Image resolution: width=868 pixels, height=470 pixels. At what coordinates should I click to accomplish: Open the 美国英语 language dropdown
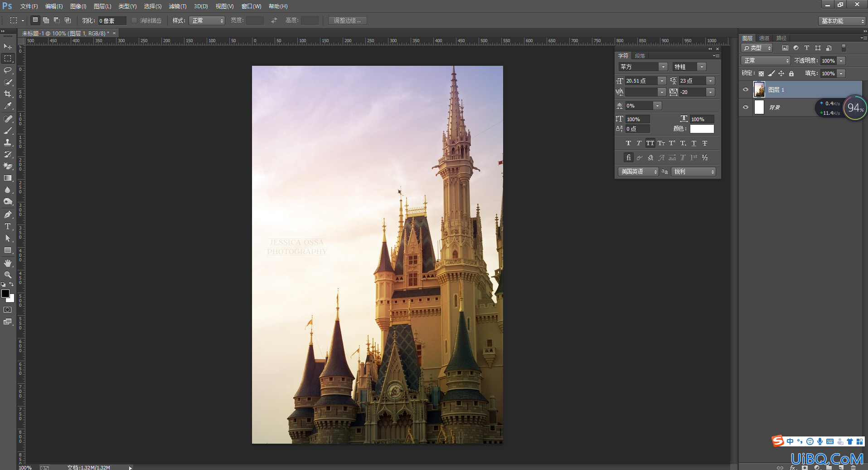coord(638,171)
